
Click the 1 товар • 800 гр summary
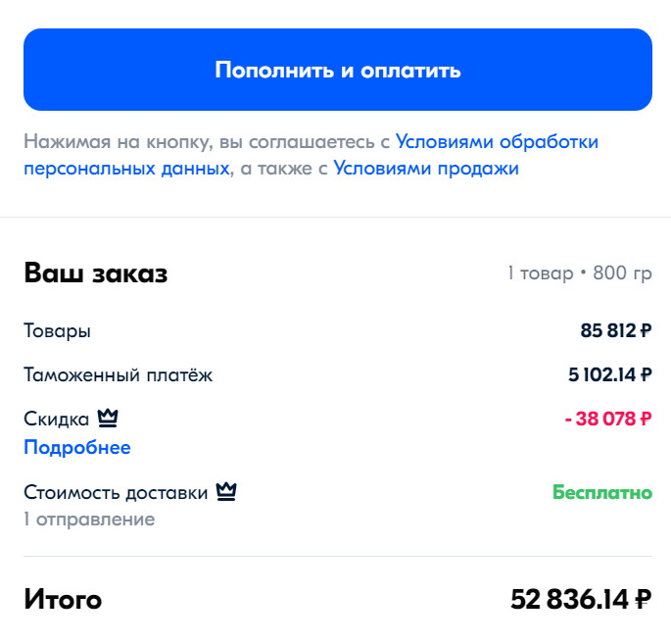579,273
